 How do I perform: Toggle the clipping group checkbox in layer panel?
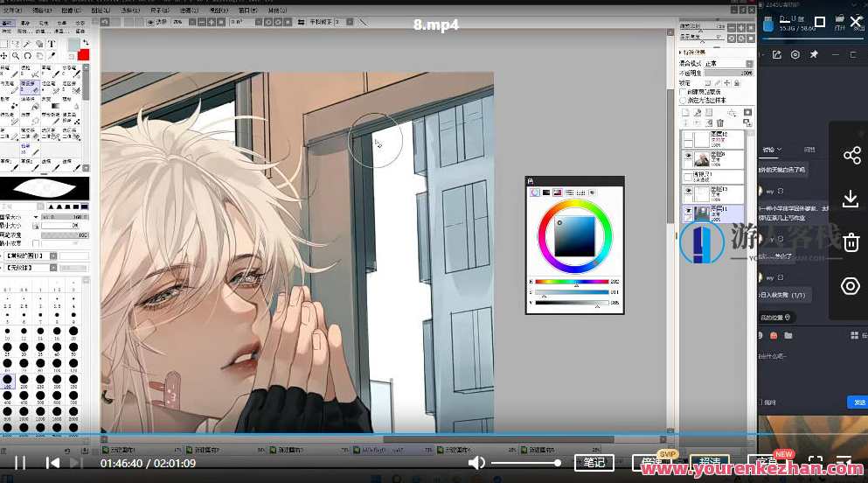click(x=684, y=91)
